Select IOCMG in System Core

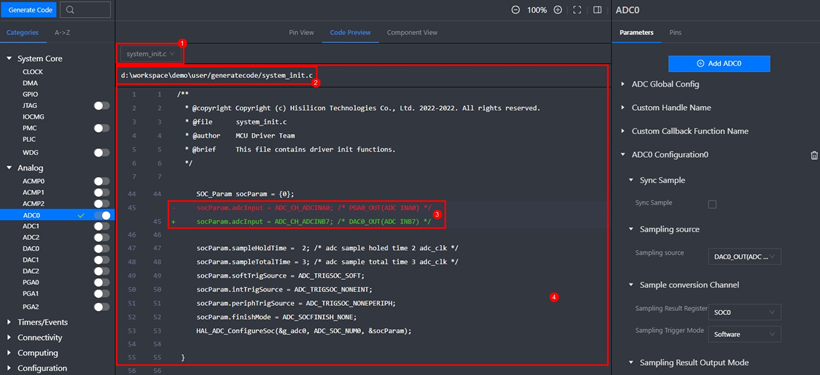pyautogui.click(x=33, y=117)
